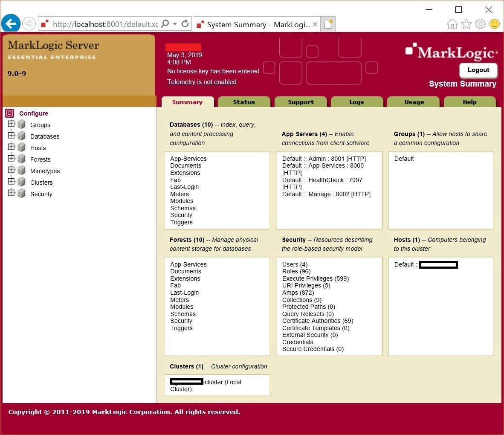Expand the Clusters tree node
Image resolution: width=504 pixels, height=435 pixels.
tap(11, 181)
